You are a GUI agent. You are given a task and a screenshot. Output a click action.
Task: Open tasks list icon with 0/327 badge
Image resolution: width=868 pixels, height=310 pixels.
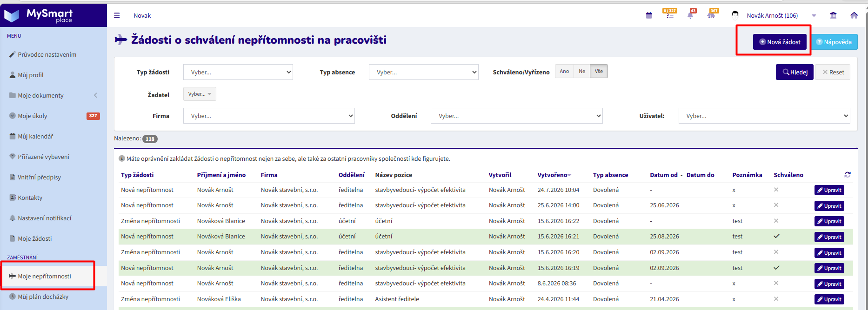pos(670,14)
